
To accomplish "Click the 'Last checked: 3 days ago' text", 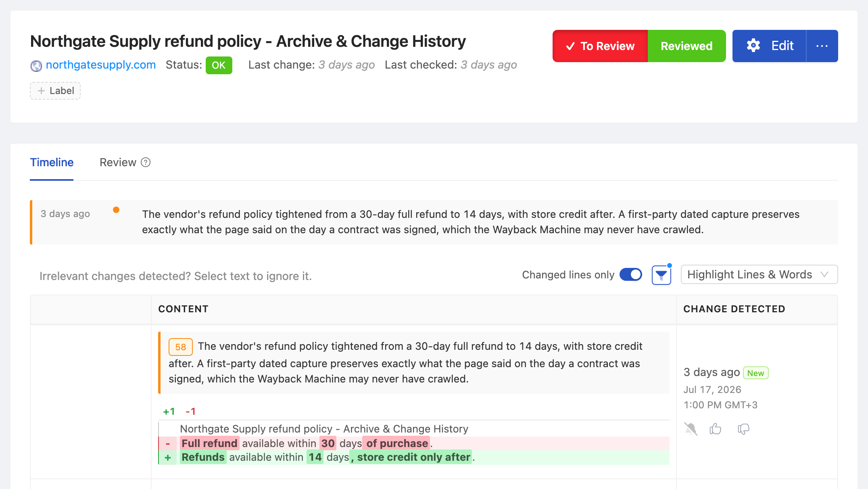I will [451, 65].
